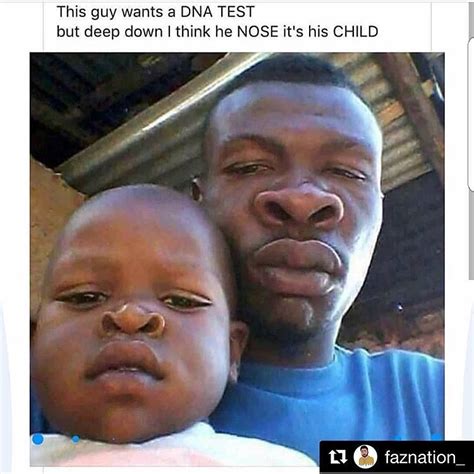Click the white margin left of the post
Screen dimensions: 474x474
15,233
